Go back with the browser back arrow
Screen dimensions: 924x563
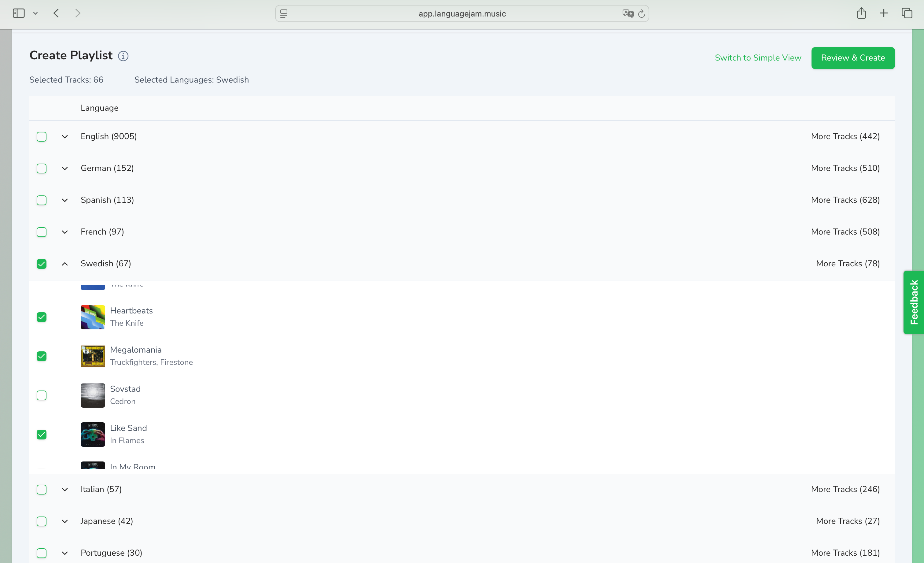(x=56, y=13)
